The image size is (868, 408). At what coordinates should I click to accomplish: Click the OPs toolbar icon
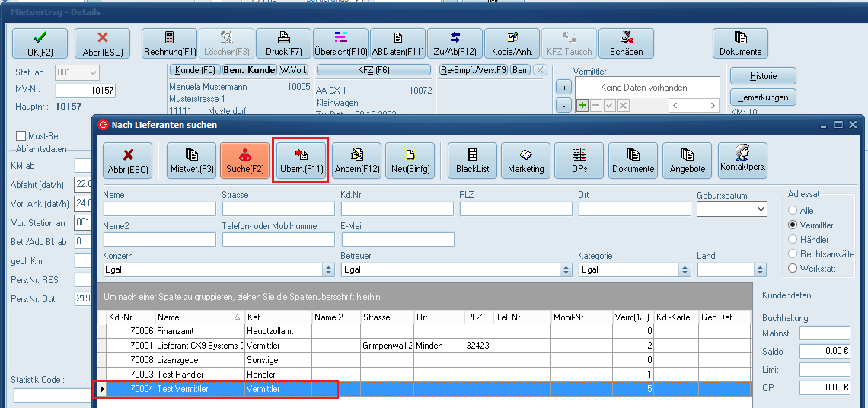pos(579,161)
